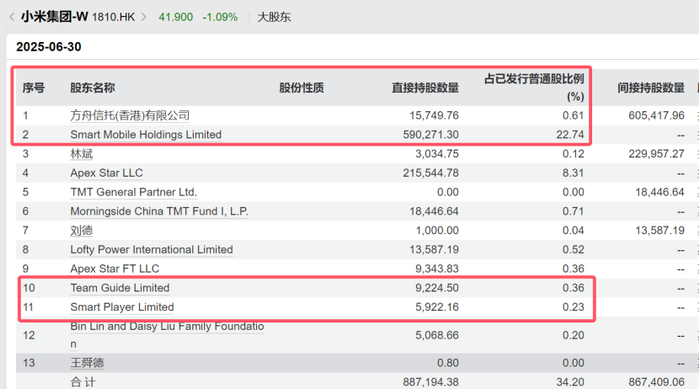Click direct holding value 590,271.30
This screenshot has height=389, width=700.
[431, 134]
